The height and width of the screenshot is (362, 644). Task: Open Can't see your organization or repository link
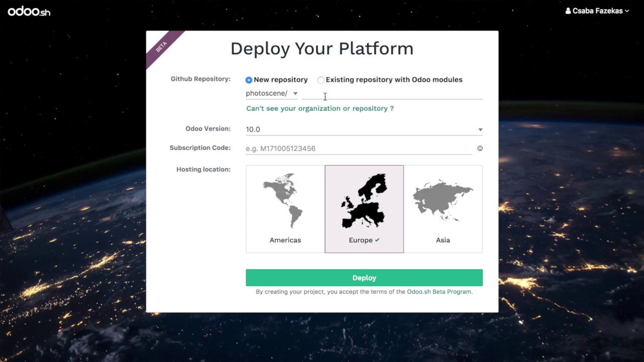320,108
